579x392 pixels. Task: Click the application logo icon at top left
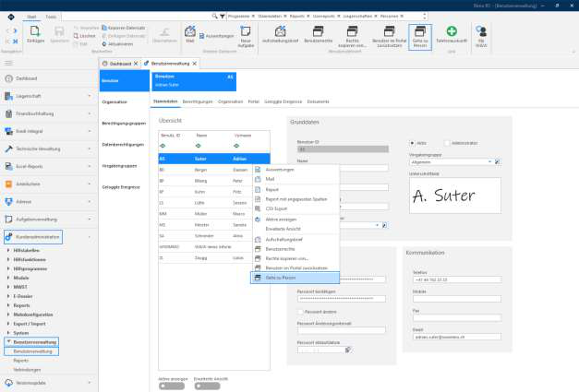[11, 17]
